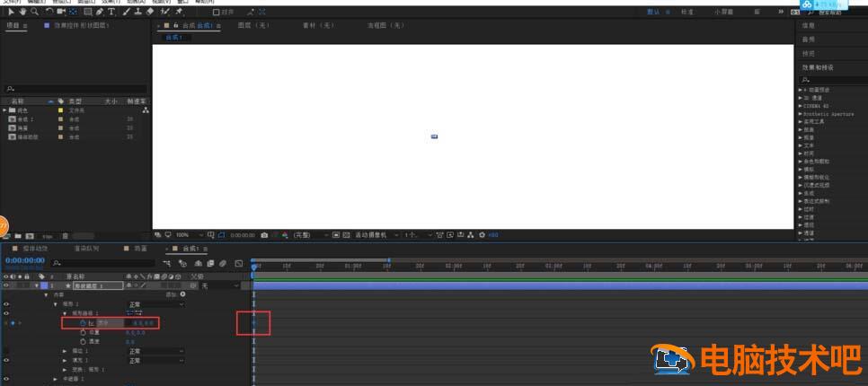Open the 信息 panel tab
Viewport: 868px width, 386px height.
(x=808, y=25)
